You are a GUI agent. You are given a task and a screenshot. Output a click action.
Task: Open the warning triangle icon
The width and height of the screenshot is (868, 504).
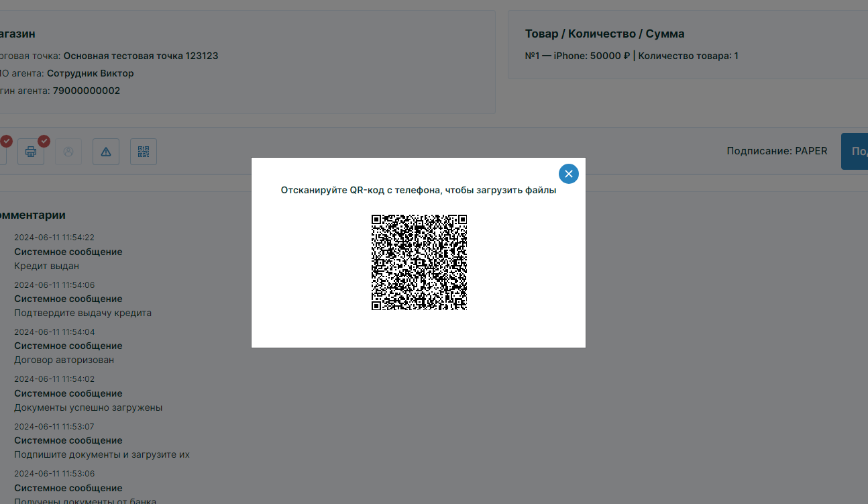106,152
